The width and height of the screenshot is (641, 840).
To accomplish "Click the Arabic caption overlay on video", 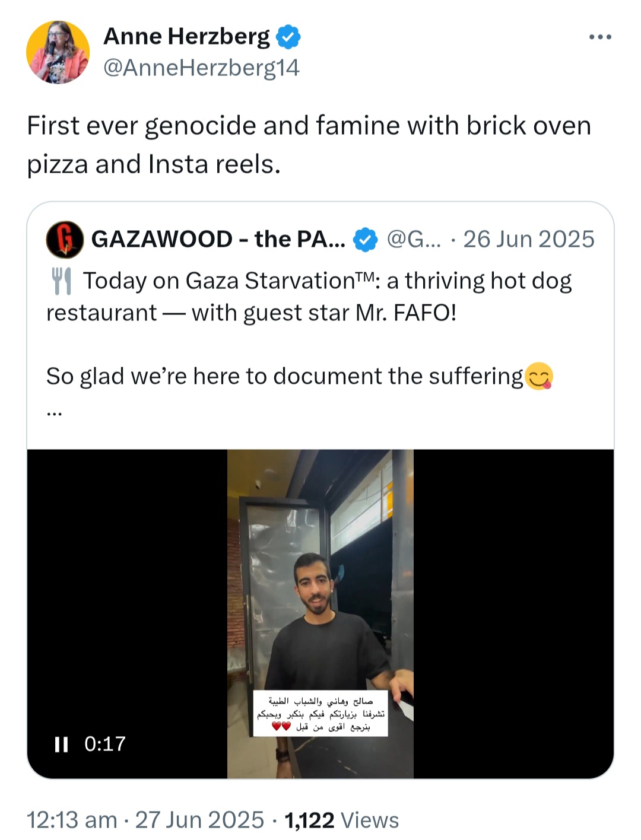I will 320,713.
